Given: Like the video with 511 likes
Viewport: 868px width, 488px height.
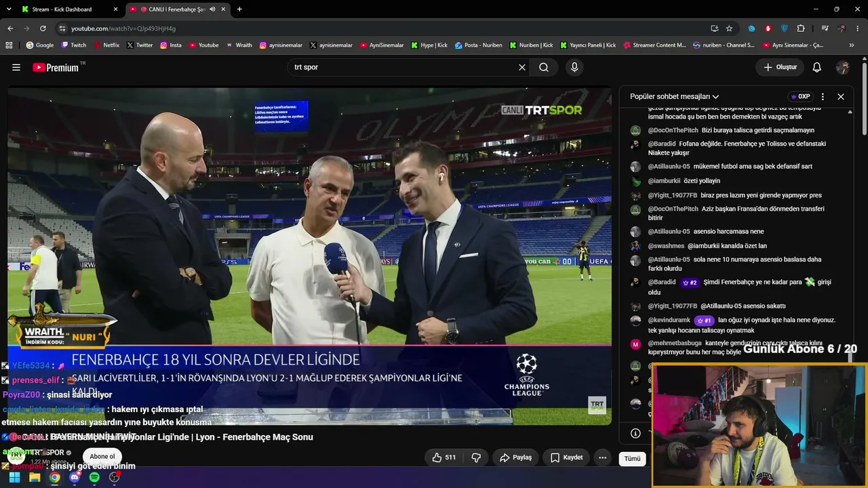Looking at the screenshot, I should pos(444,457).
